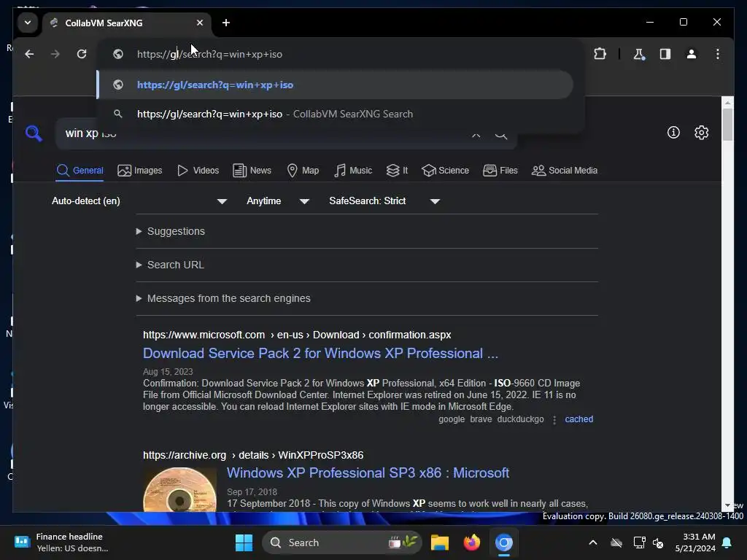Screen dimensions: 747x560
Task: Click the brave engine label
Action: click(x=481, y=419)
